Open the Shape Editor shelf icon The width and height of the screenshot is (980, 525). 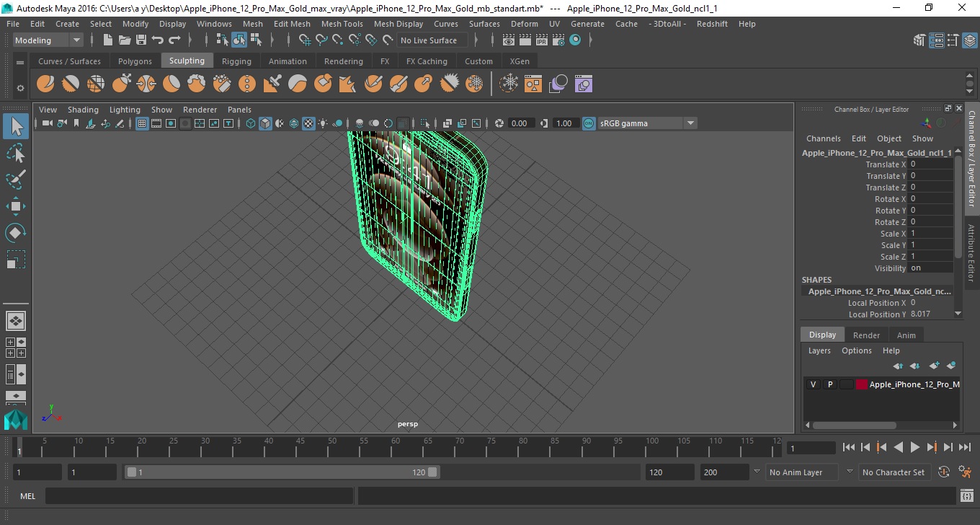click(584, 84)
